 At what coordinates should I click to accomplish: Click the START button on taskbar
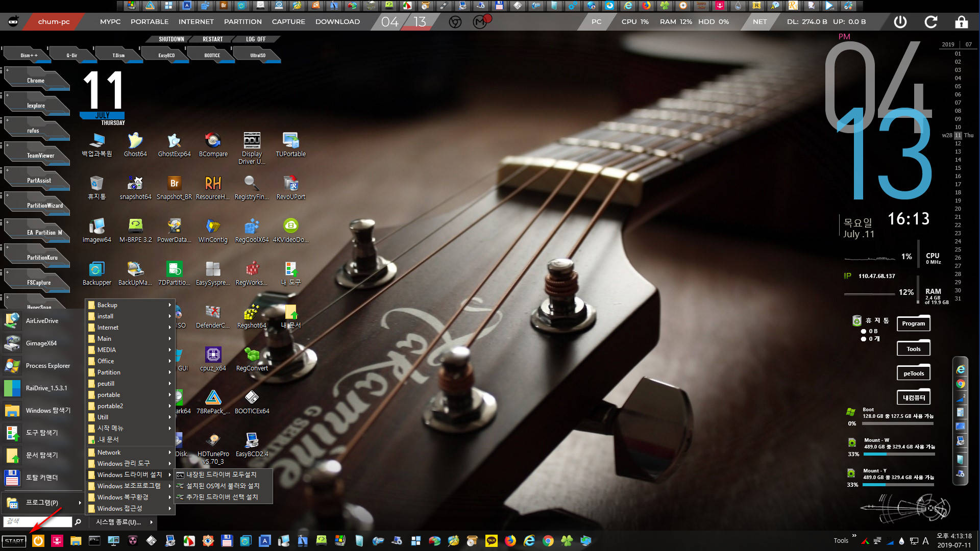pyautogui.click(x=14, y=541)
